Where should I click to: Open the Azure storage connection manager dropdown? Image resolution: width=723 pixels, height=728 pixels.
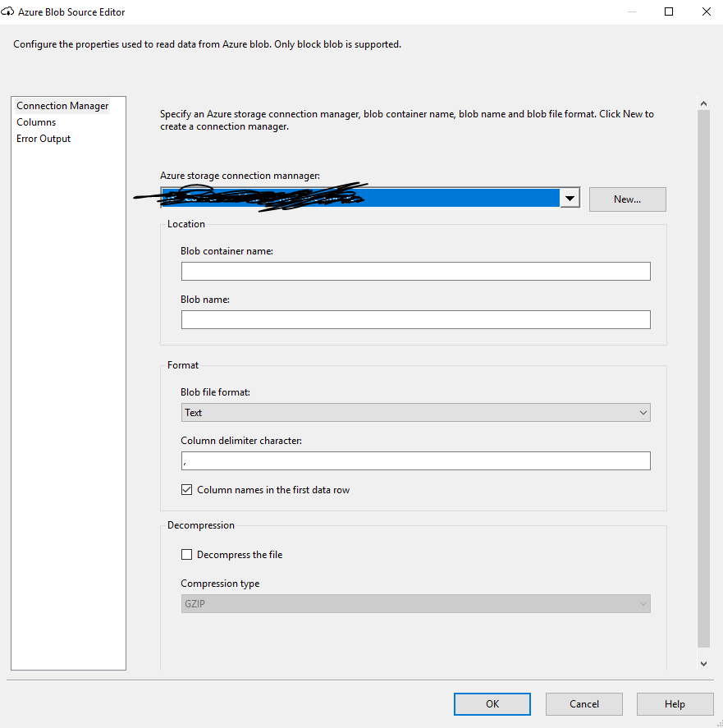(x=570, y=198)
